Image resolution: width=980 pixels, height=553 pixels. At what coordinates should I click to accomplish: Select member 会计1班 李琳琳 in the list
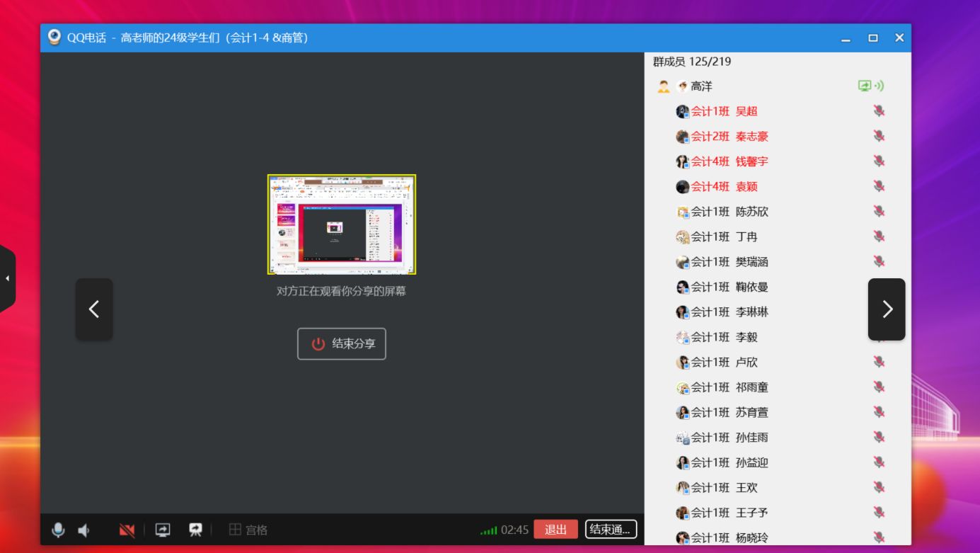pyautogui.click(x=729, y=312)
